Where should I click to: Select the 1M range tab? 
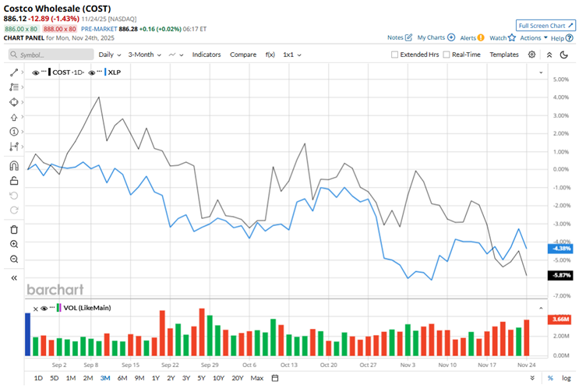click(x=71, y=378)
